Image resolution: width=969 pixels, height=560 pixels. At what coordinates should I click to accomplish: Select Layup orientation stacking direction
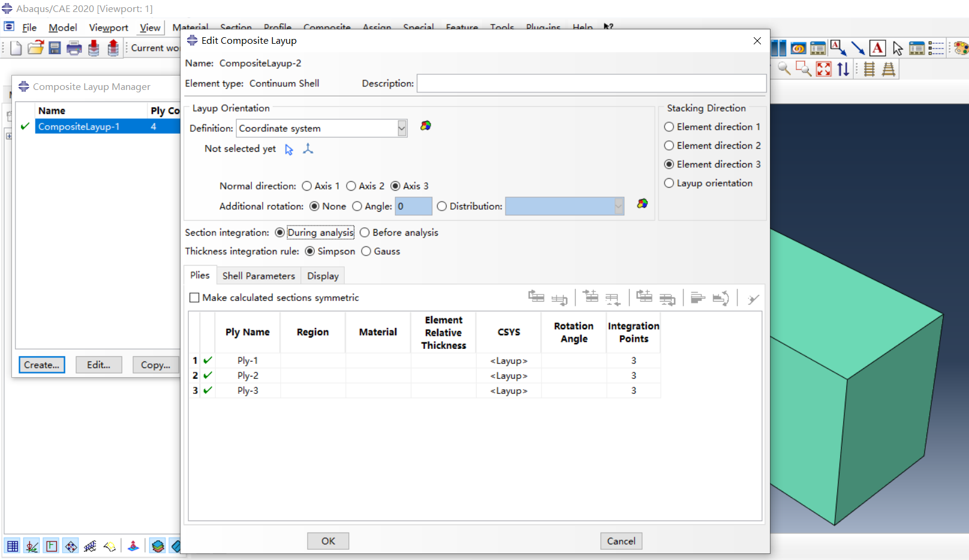pos(669,183)
